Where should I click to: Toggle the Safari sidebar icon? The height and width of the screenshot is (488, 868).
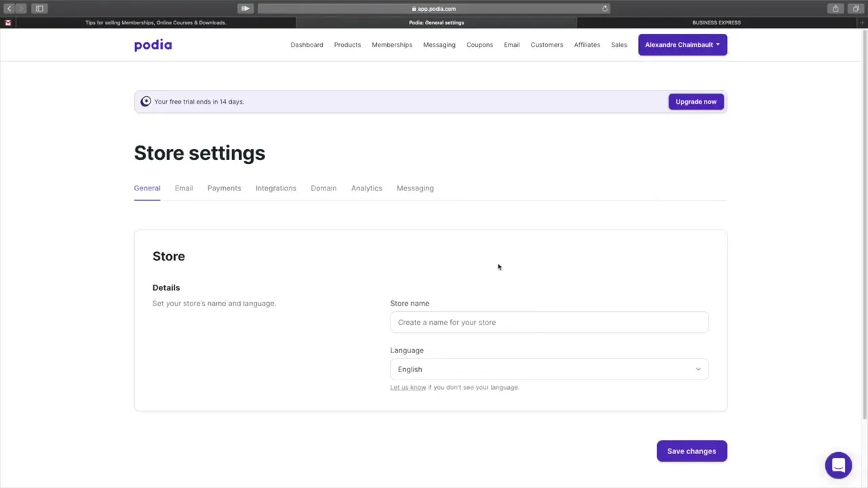[39, 8]
